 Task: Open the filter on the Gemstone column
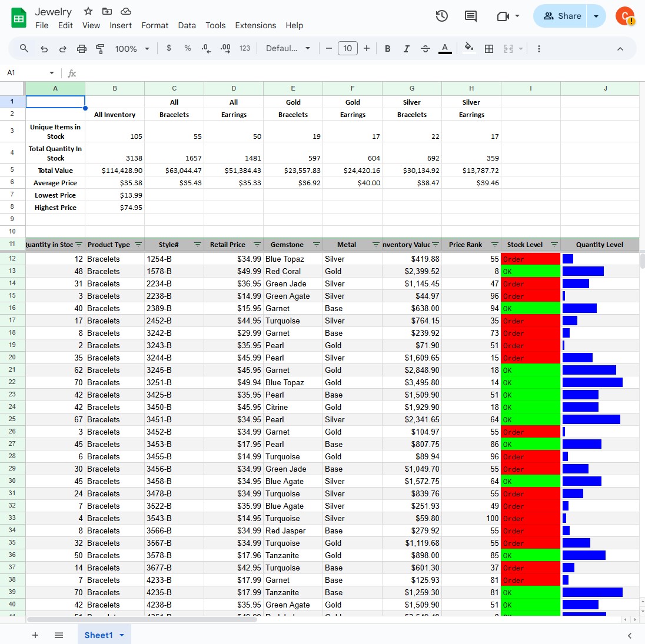[x=317, y=244]
